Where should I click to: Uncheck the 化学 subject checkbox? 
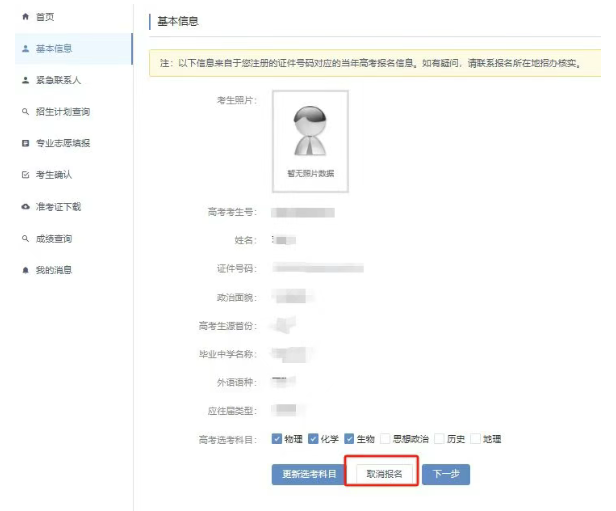click(x=313, y=438)
